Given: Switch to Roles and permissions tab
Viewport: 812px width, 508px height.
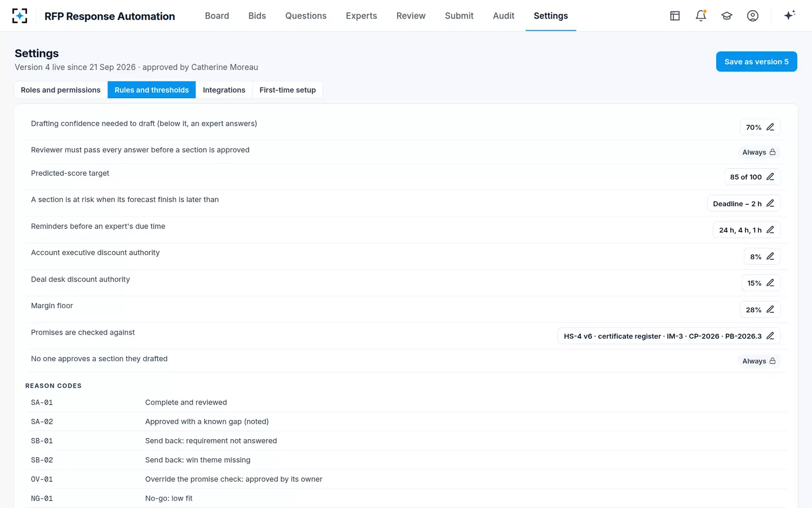Looking at the screenshot, I should 61,90.
